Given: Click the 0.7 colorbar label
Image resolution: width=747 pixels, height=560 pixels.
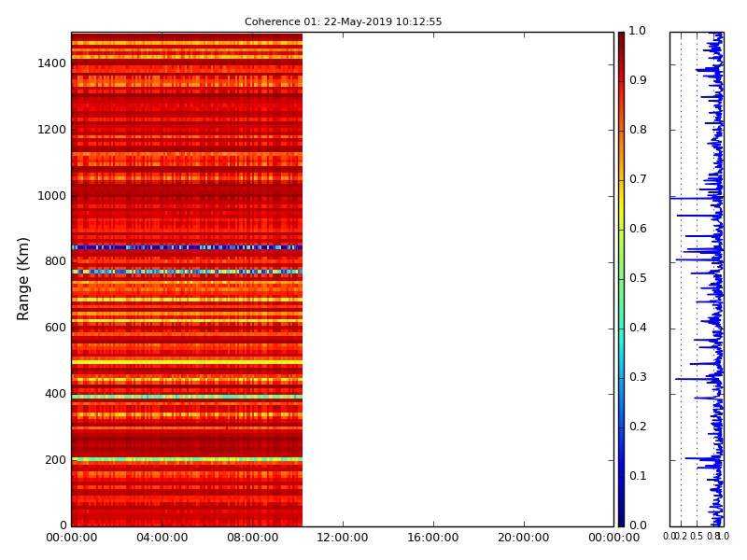Looking at the screenshot, I should tap(638, 179).
